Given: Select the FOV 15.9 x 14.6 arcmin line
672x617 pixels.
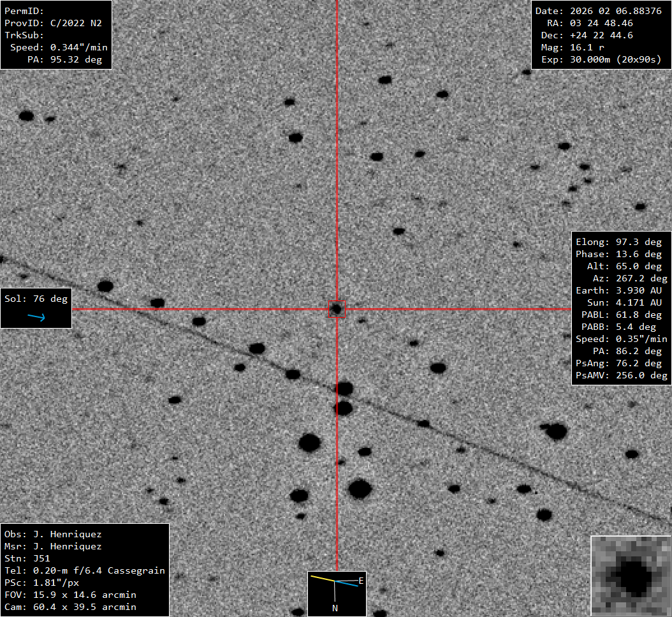Looking at the screenshot, I should [70, 595].
